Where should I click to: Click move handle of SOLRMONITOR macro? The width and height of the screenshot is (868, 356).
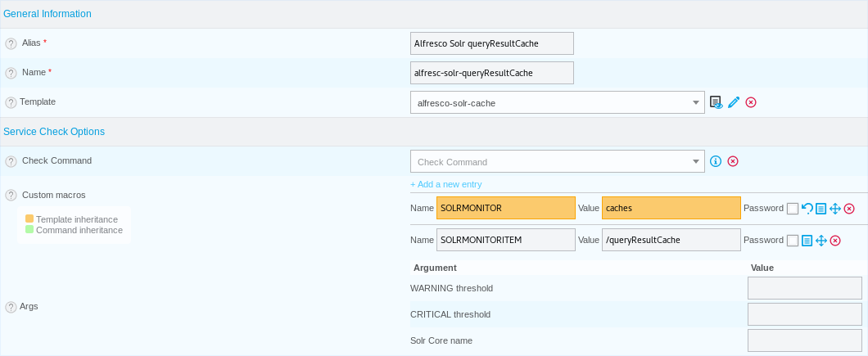835,209
